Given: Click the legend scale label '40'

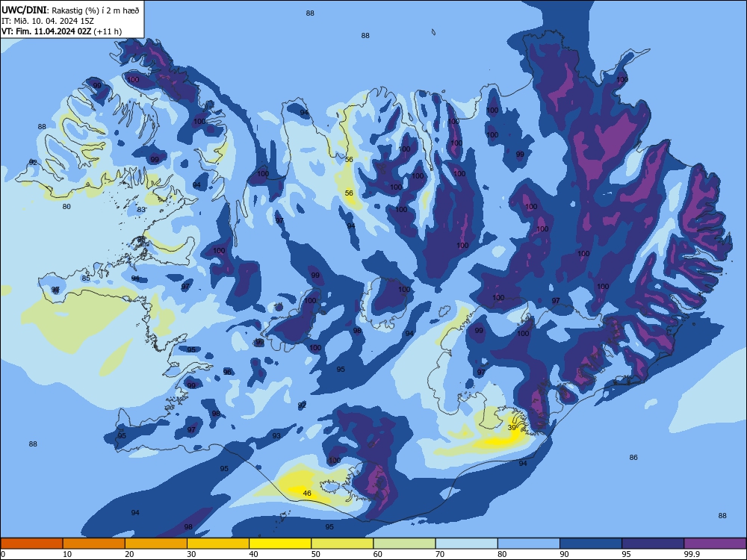Looking at the screenshot, I should coord(253,554).
